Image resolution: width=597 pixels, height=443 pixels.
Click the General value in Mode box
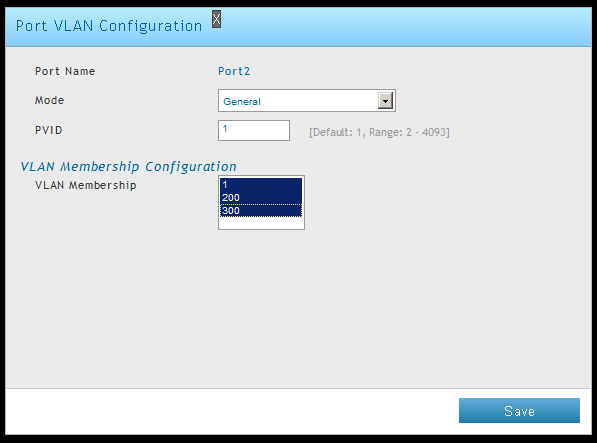pyautogui.click(x=242, y=102)
